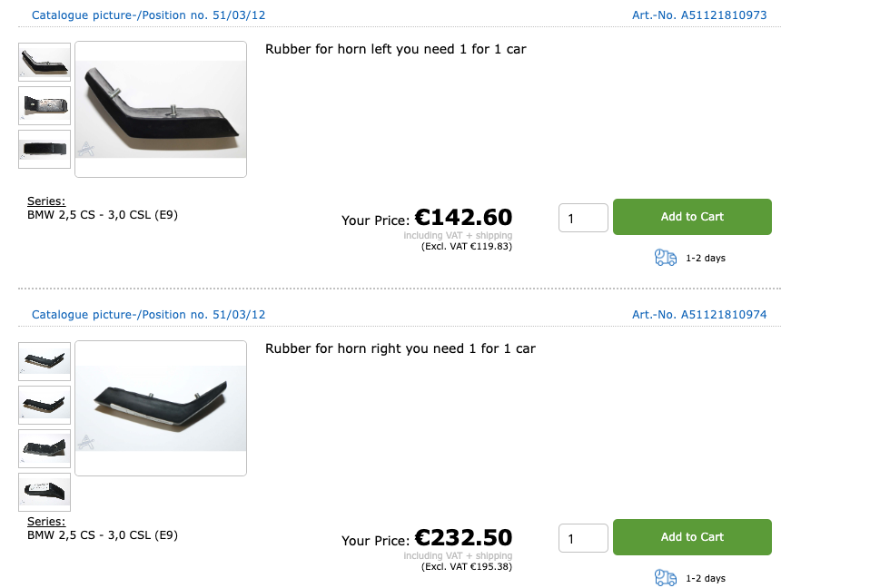
Task: Select first thumbnail of left horn rubber
Action: [x=44, y=62]
